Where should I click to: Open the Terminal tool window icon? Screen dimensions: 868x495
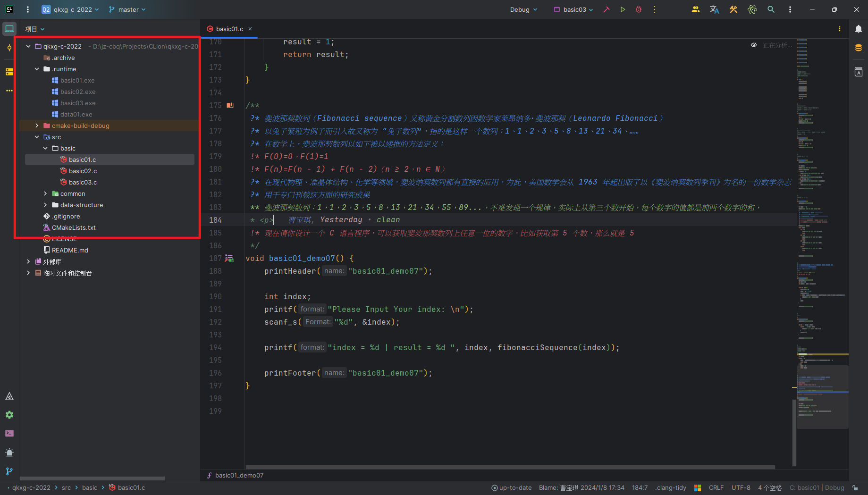click(9, 433)
